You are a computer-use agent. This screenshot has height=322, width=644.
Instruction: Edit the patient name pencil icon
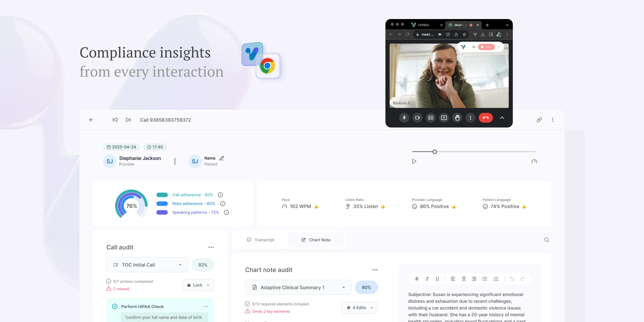point(222,158)
